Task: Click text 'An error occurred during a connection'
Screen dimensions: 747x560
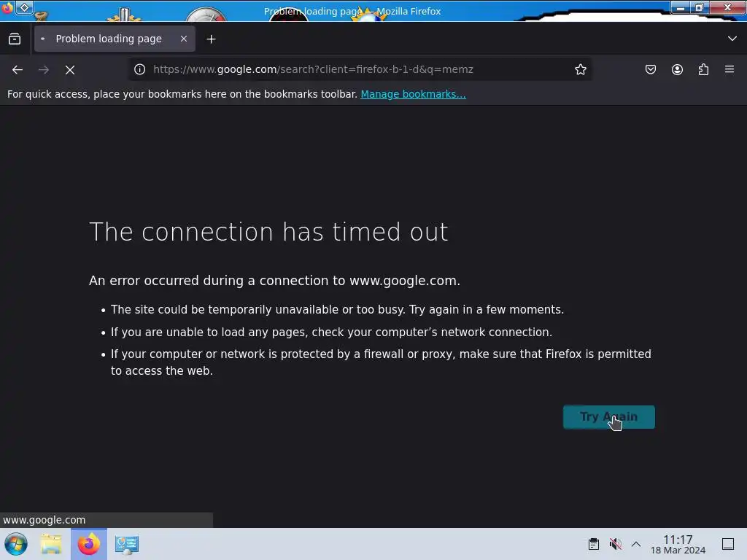Action: pyautogui.click(x=217, y=281)
